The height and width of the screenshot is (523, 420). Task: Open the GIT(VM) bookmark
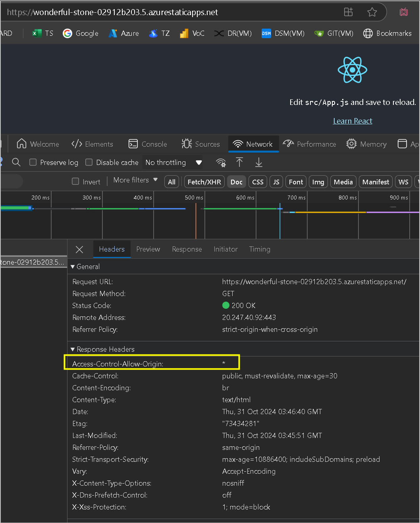(333, 33)
